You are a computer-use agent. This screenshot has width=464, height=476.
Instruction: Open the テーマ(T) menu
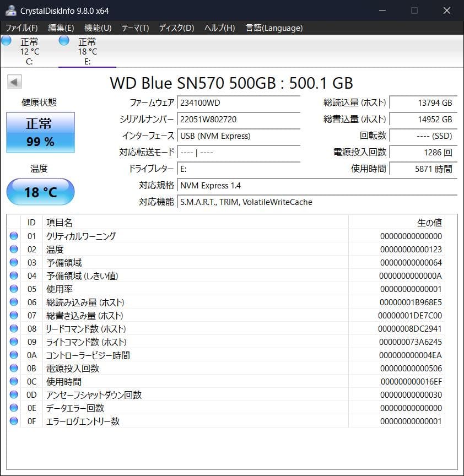(135, 28)
